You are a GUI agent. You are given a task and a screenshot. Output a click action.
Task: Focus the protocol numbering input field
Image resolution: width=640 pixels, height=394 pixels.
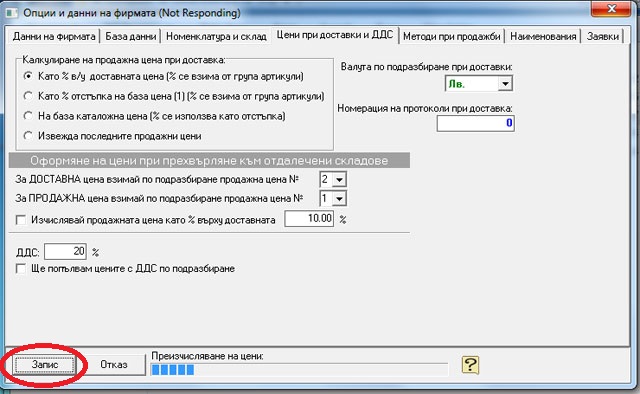(476, 123)
